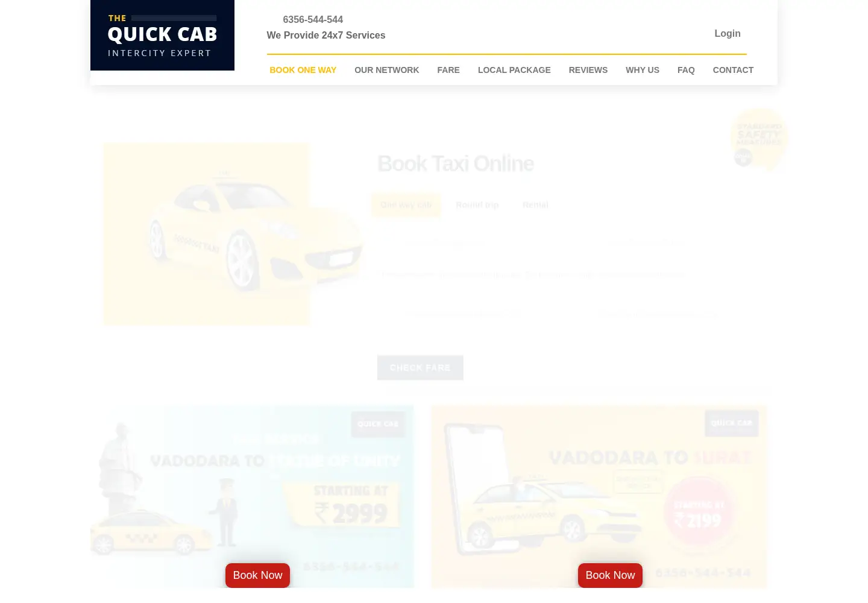Screen dimensions: 868x603
Task: Select Local Package in navigation
Action: [514, 70]
